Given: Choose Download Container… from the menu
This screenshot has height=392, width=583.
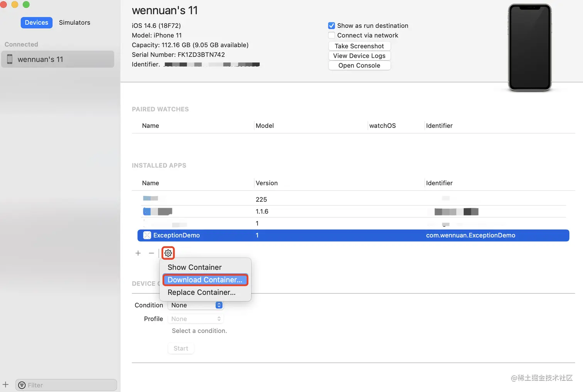Looking at the screenshot, I should 205,280.
